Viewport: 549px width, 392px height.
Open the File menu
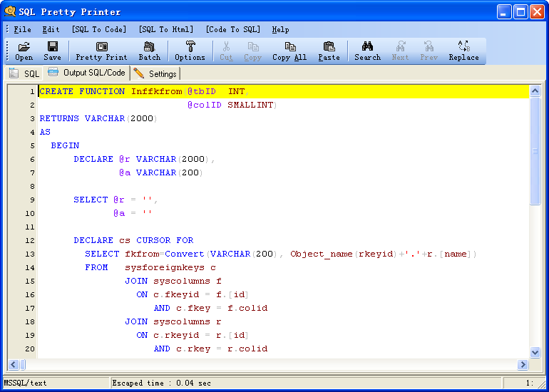pos(22,30)
